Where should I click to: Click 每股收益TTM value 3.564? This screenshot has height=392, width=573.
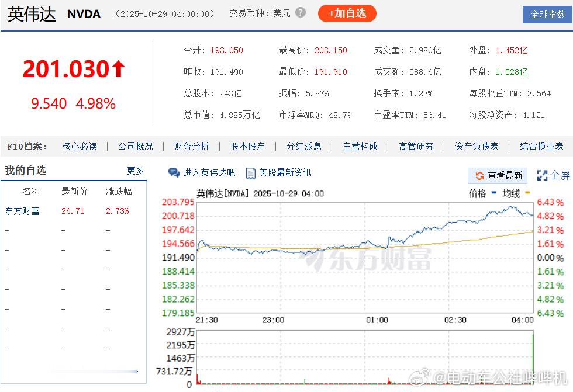[539, 94]
